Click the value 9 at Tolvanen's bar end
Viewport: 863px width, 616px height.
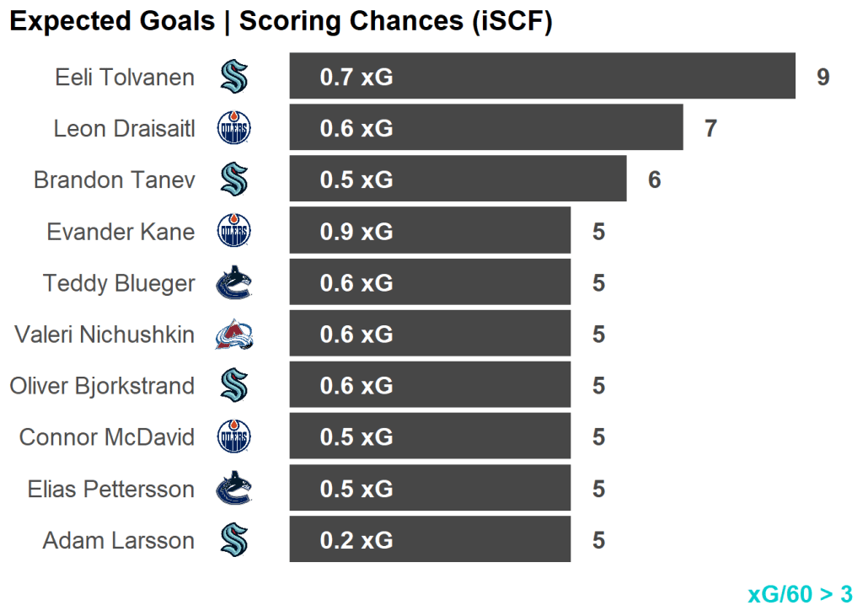[823, 78]
